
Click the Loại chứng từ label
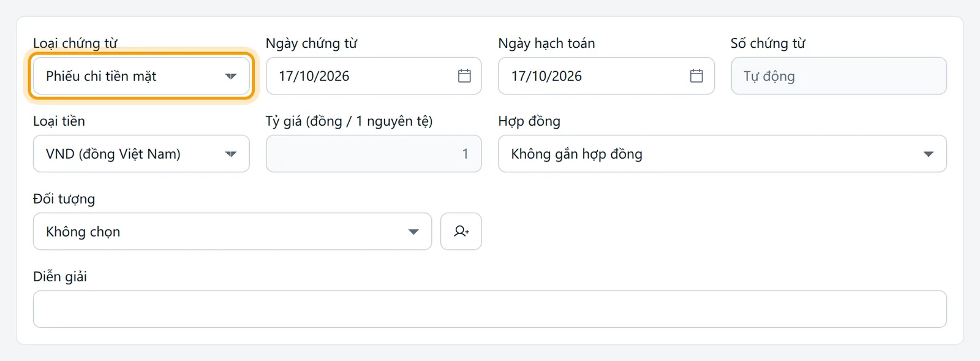[x=75, y=44]
